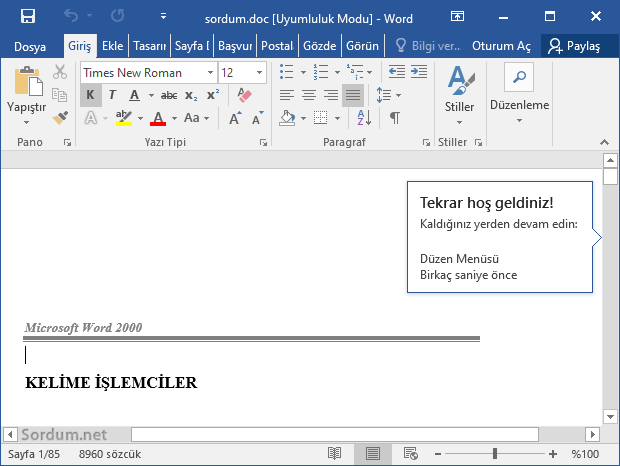The image size is (620, 466).
Task: Expand the Yapıştır paste options arrow
Action: point(26,123)
